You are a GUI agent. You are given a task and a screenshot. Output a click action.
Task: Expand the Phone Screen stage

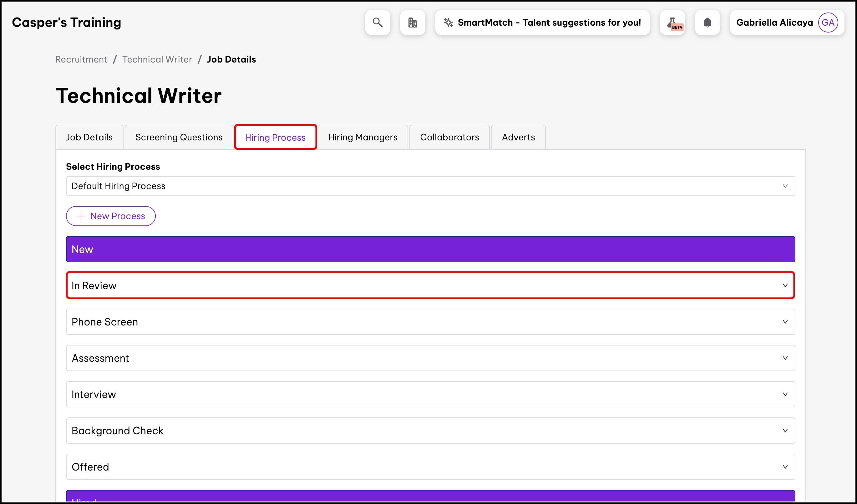tap(430, 322)
